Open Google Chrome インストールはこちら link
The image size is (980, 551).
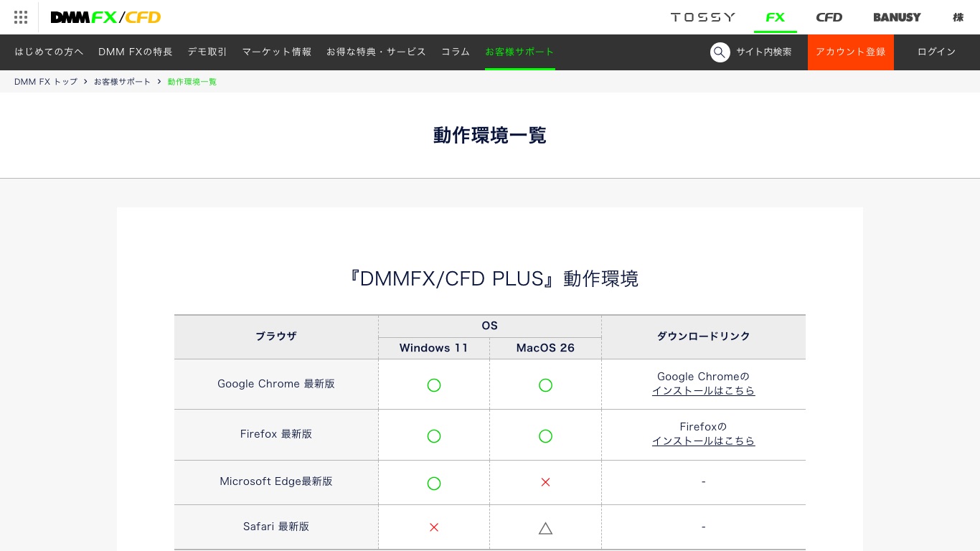703,391
